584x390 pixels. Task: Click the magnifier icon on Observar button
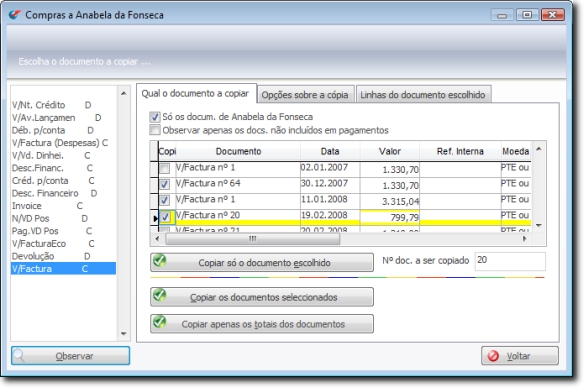(19, 356)
